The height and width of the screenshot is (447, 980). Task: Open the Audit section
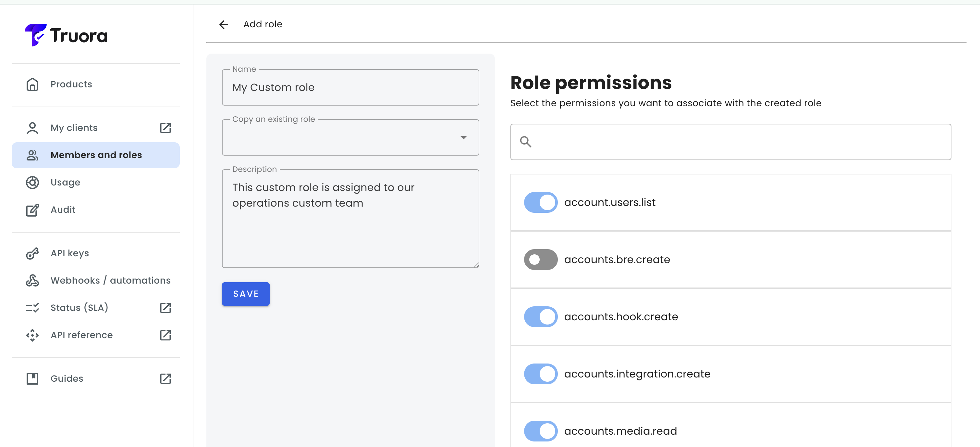point(95,210)
